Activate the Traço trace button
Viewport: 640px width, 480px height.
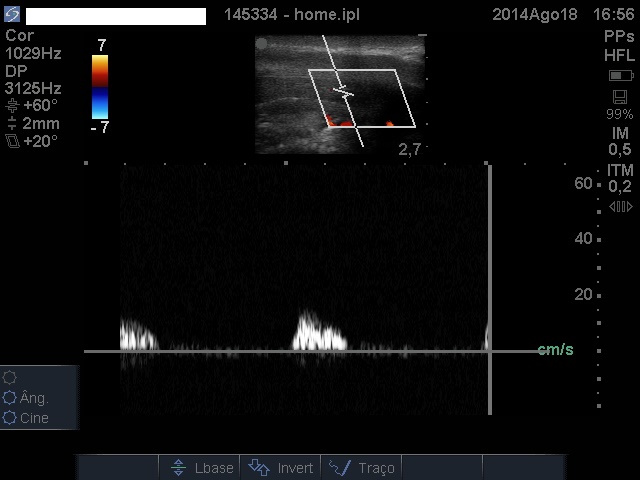tap(362, 468)
